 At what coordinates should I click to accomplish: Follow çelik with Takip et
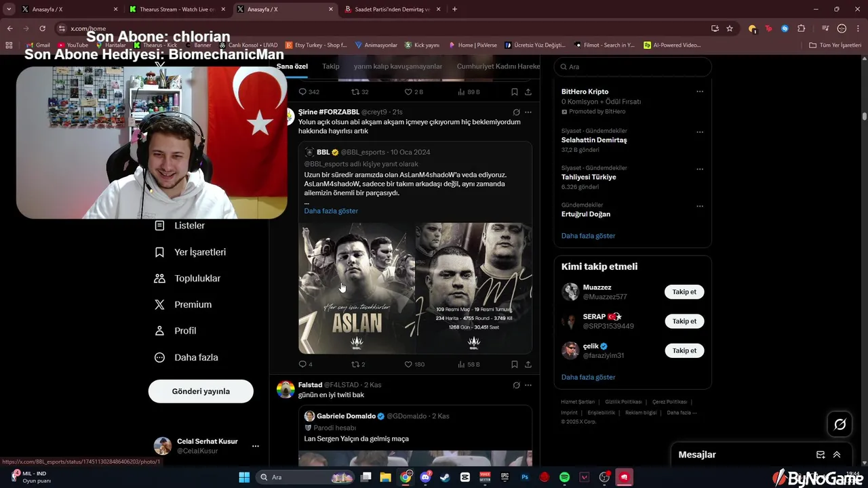click(x=684, y=350)
